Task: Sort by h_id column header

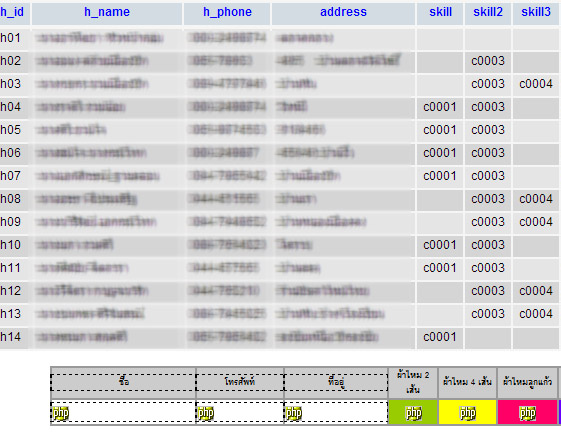Action: (12, 12)
